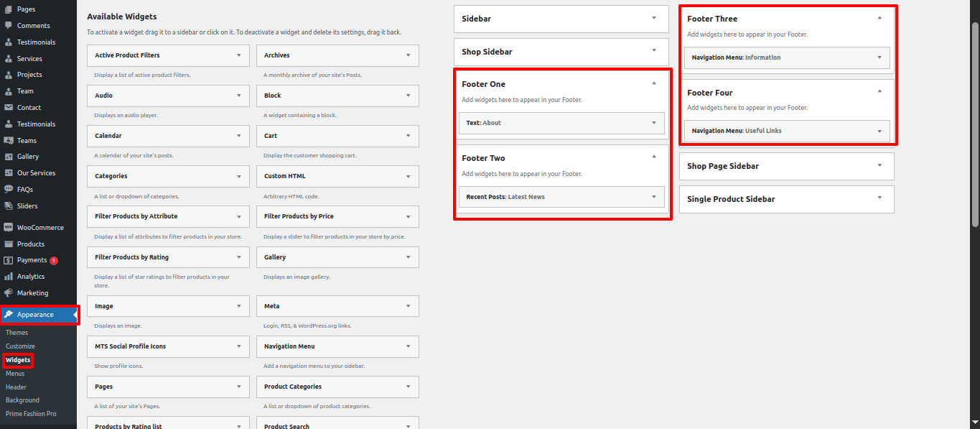The height and width of the screenshot is (429, 980).
Task: Open the Menus submenu item
Action: coord(15,374)
